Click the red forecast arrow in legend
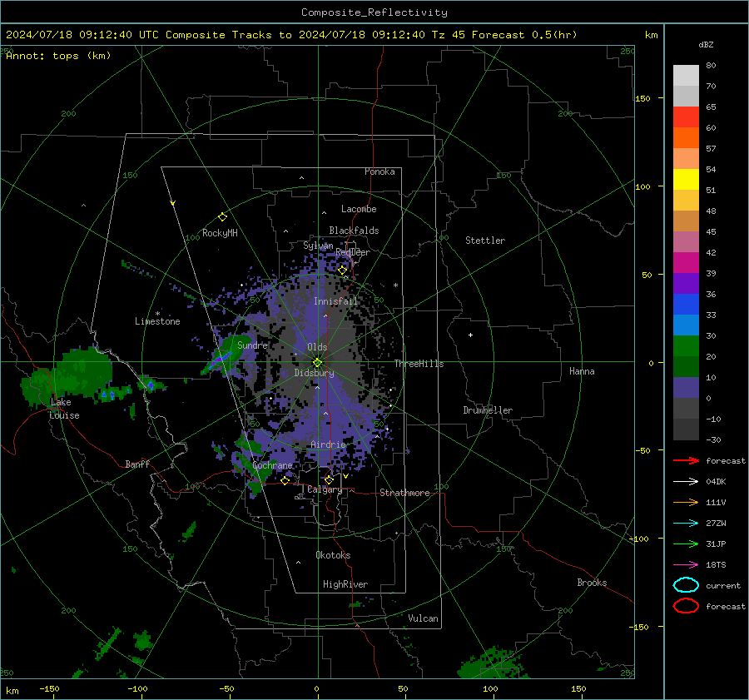The width and height of the screenshot is (749, 700). [686, 460]
